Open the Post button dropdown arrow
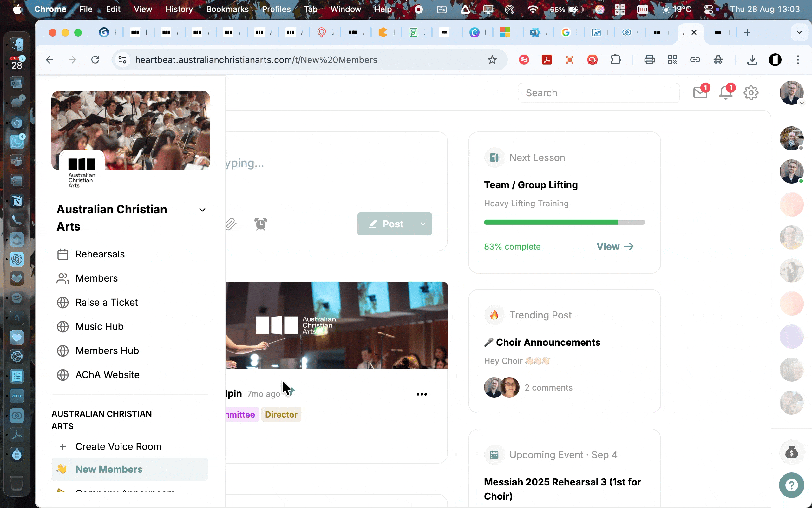 click(x=423, y=224)
